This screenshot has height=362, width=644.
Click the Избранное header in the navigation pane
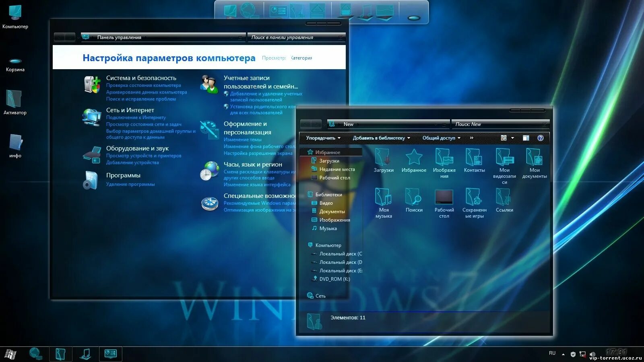pos(328,152)
